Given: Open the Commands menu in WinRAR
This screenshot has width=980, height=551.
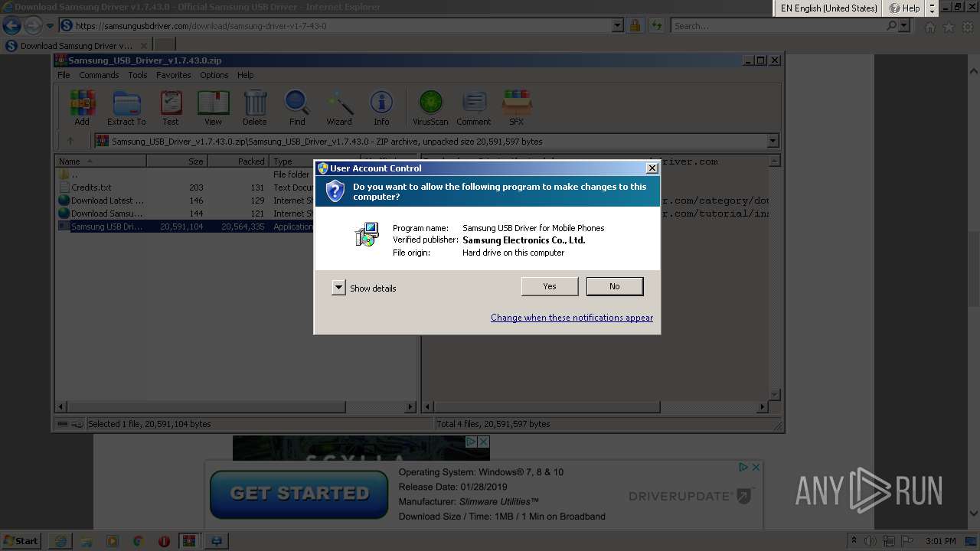Looking at the screenshot, I should pyautogui.click(x=99, y=75).
